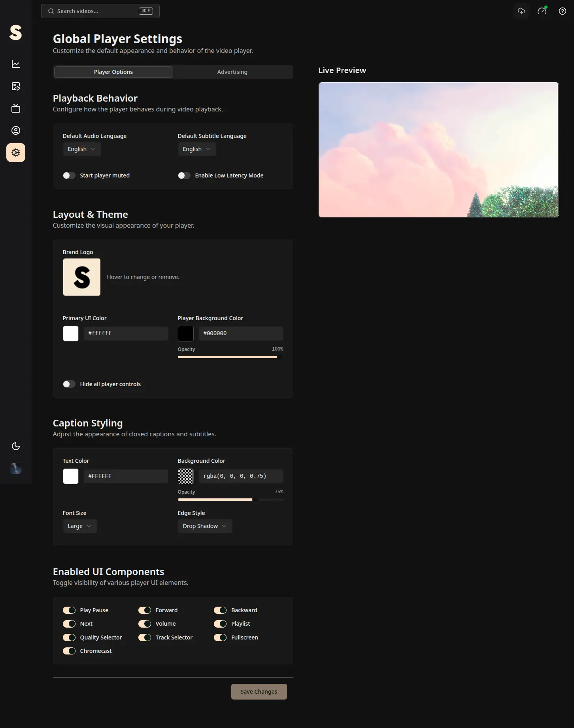574x728 pixels.
Task: Click the Save Changes button
Action: [x=259, y=692]
